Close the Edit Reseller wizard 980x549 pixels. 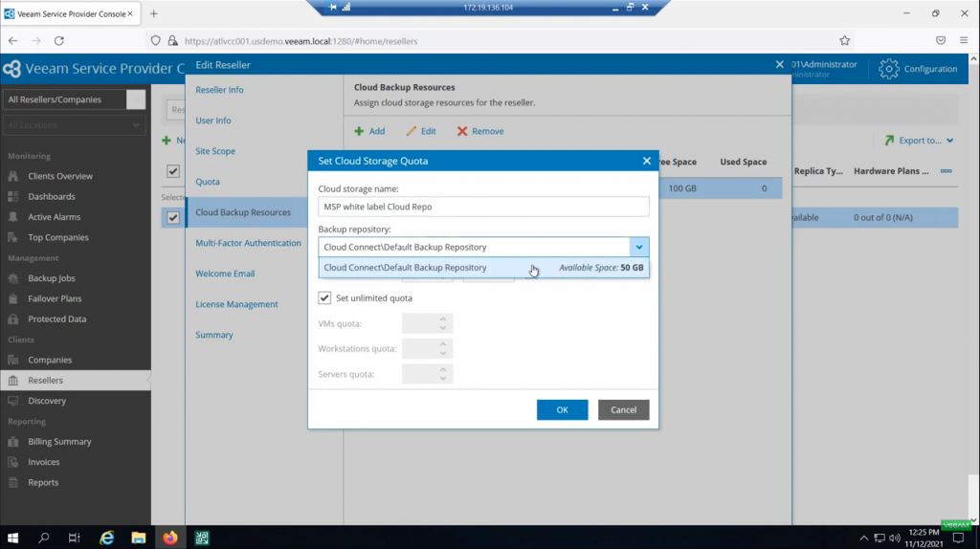[x=779, y=64]
